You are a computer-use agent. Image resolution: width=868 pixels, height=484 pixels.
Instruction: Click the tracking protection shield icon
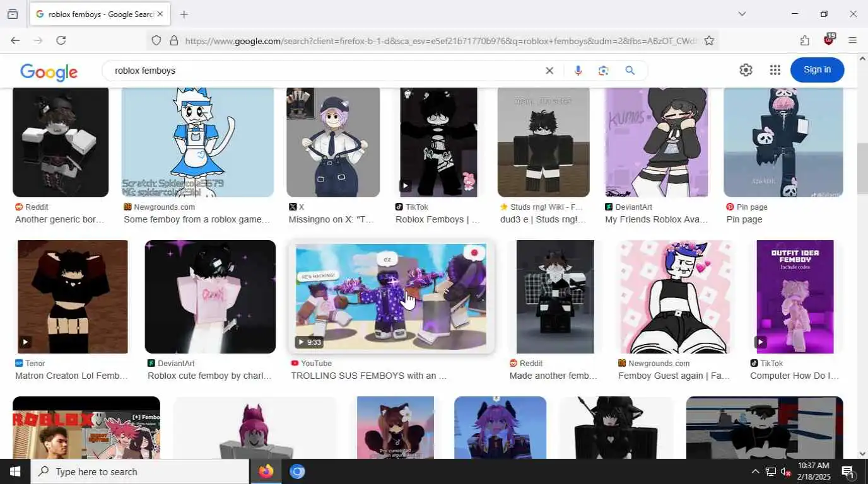click(156, 40)
